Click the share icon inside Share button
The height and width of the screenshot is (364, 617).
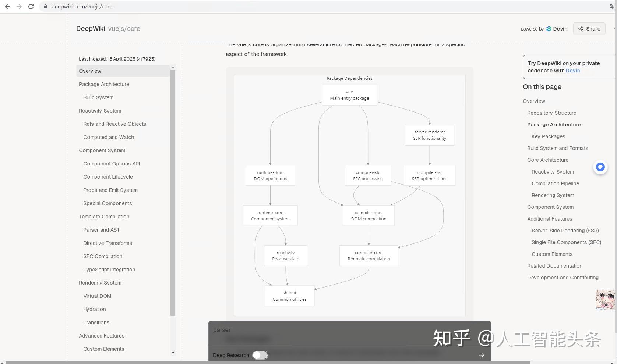click(581, 29)
